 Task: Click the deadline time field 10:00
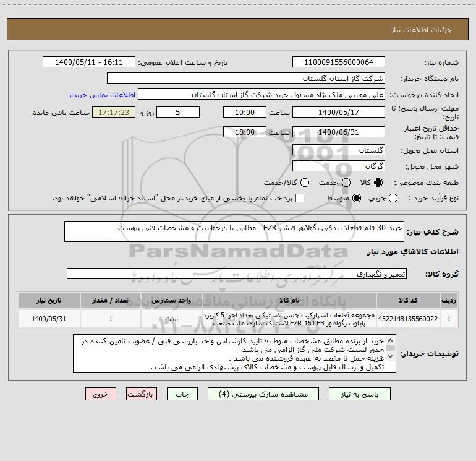click(x=245, y=113)
